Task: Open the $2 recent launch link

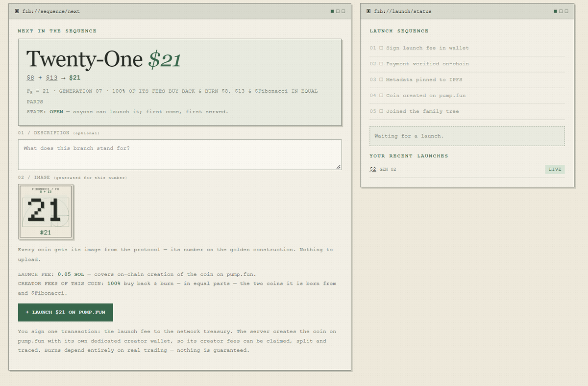Action: pos(373,169)
